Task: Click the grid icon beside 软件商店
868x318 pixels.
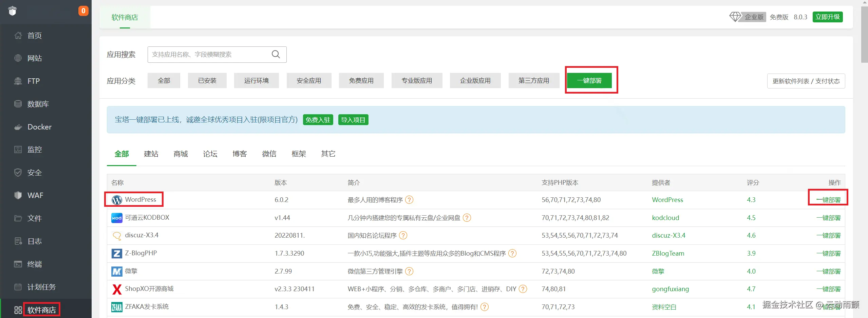Action: [18, 310]
